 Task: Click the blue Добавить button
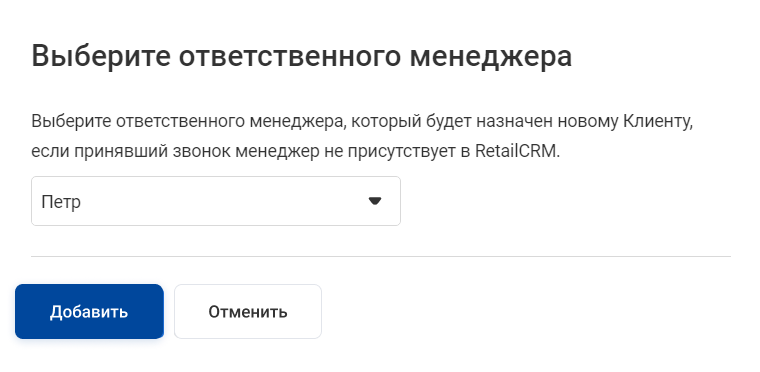click(x=89, y=311)
